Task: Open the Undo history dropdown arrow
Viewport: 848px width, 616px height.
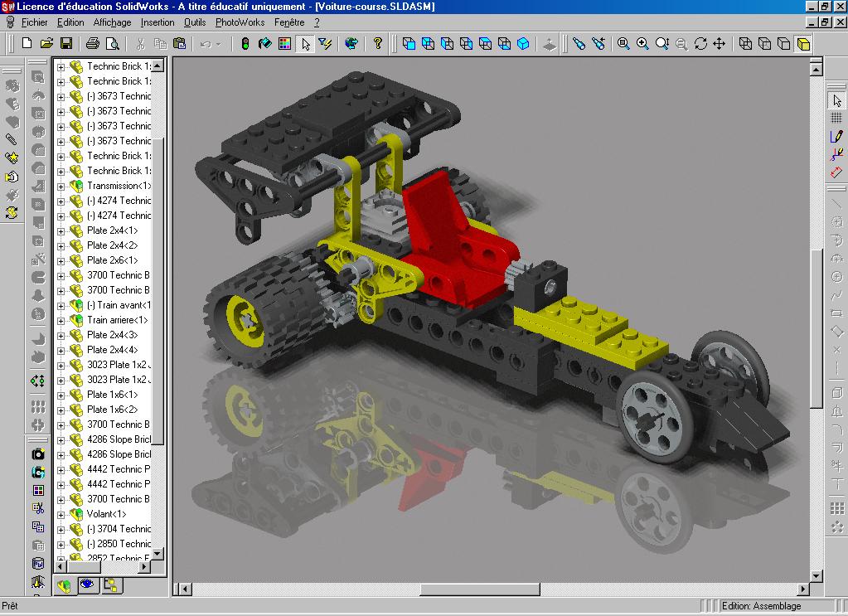Action: 219,44
